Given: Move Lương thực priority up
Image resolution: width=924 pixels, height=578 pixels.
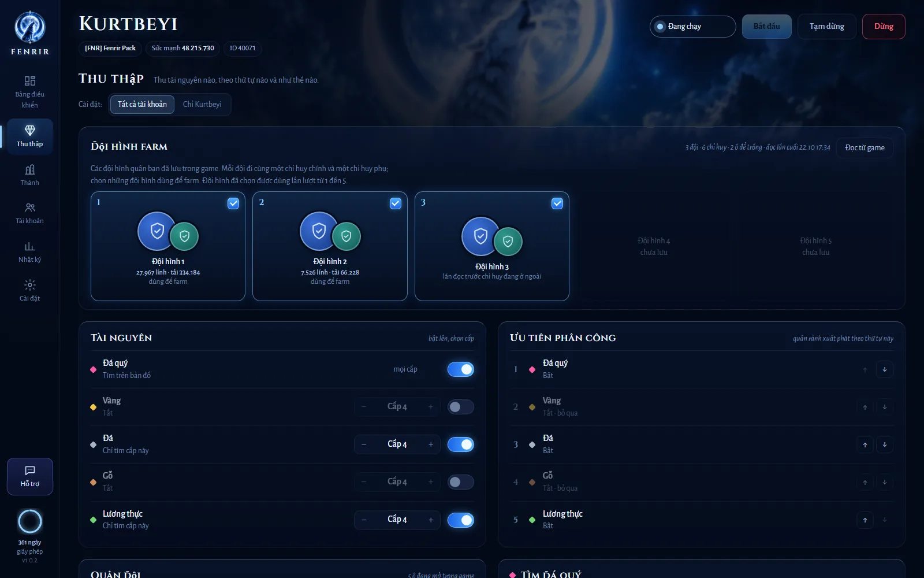Looking at the screenshot, I should pyautogui.click(x=865, y=520).
